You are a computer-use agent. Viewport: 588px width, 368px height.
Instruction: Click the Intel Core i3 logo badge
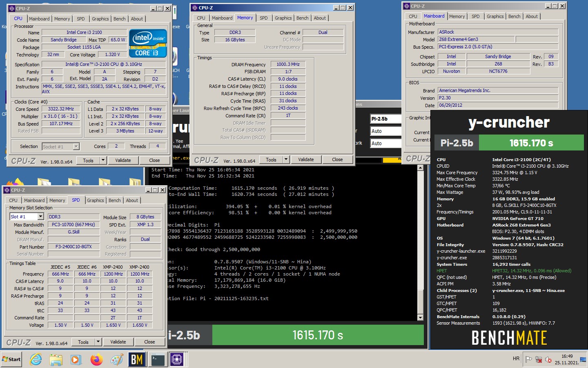(x=148, y=43)
